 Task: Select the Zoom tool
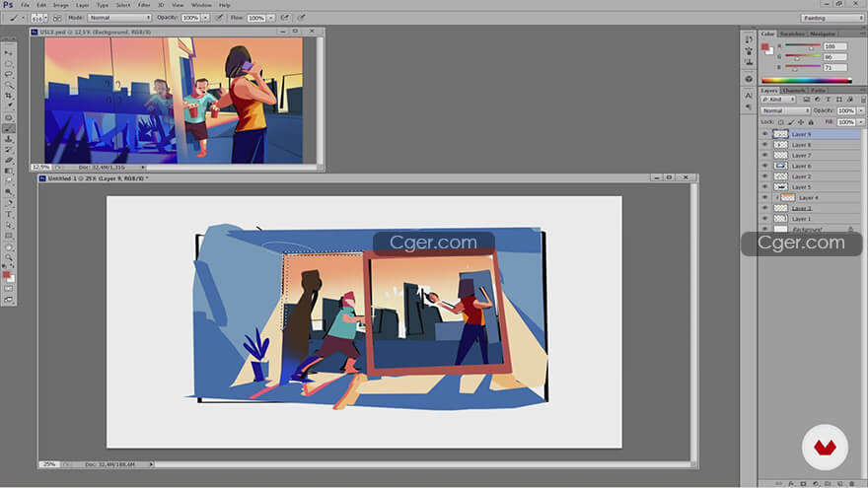coord(8,258)
